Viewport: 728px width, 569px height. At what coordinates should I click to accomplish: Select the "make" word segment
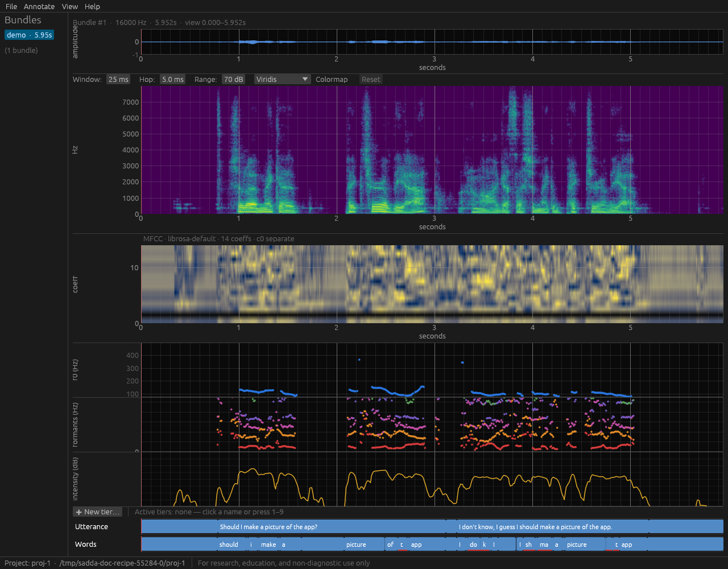pyautogui.click(x=269, y=545)
